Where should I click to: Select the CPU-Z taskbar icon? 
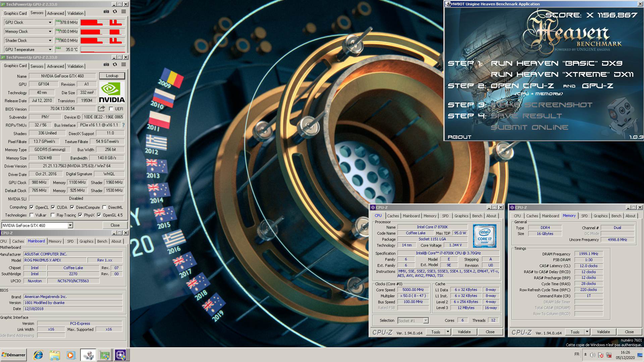(120, 355)
